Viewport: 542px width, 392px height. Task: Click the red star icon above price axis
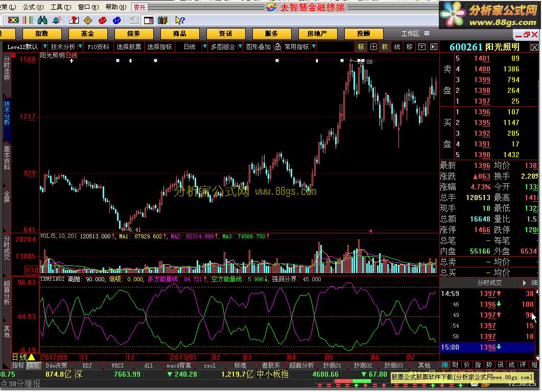click(13, 55)
